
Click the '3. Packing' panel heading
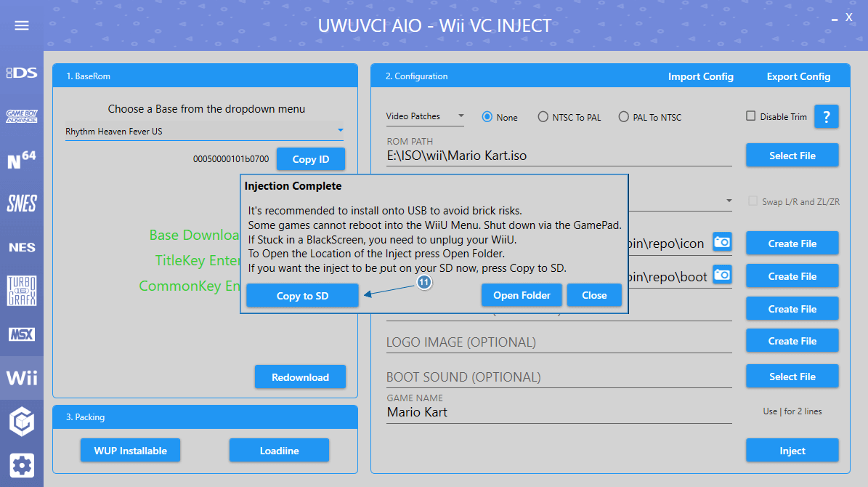[85, 417]
